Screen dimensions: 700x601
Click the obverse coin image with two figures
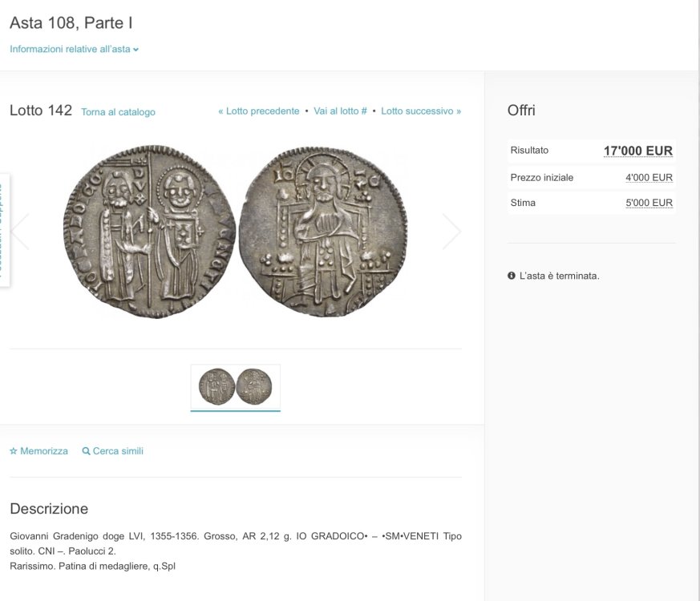pos(148,232)
